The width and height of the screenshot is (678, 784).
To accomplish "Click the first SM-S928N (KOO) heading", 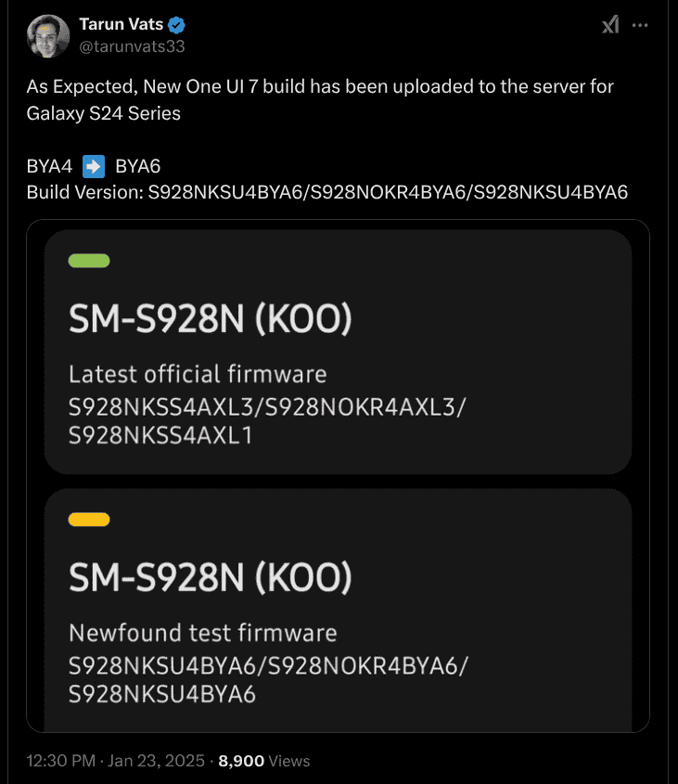I will [x=210, y=319].
